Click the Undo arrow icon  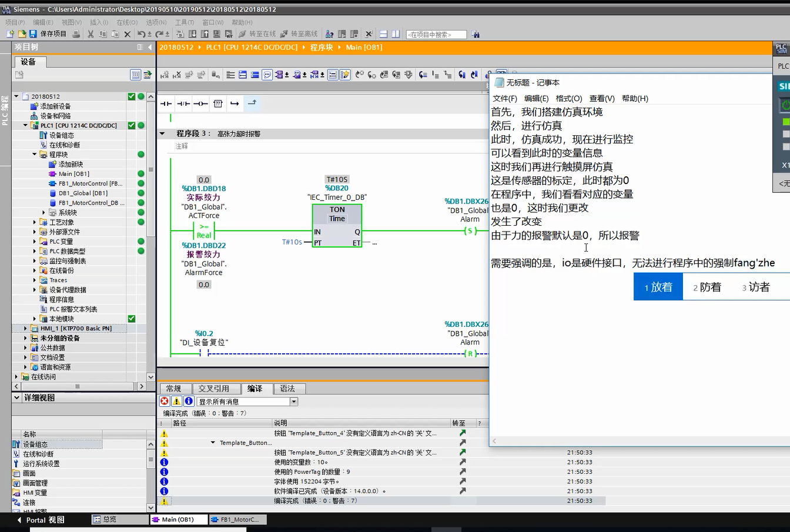tap(141, 34)
